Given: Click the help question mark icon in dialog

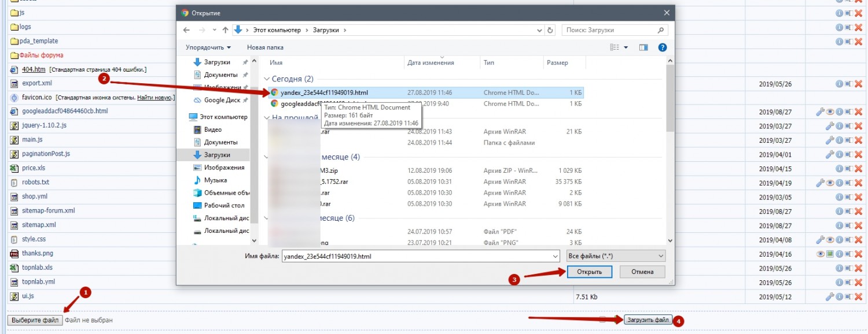Looking at the screenshot, I should coord(663,47).
